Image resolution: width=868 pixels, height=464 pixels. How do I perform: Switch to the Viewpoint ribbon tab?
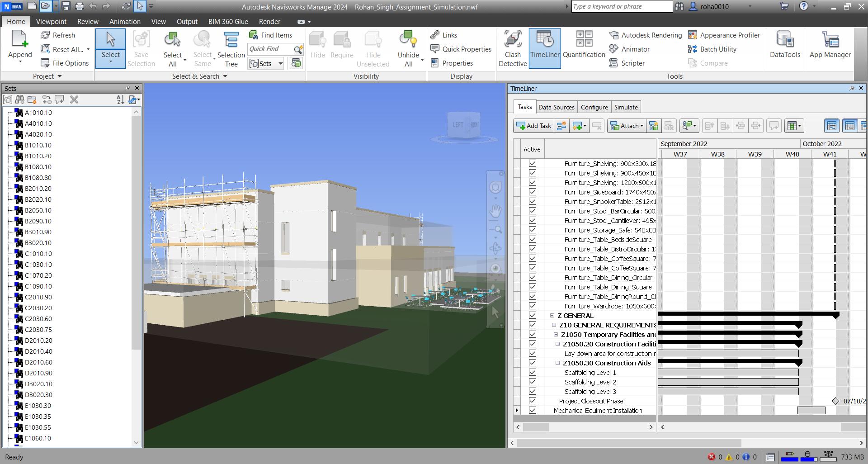click(51, 22)
